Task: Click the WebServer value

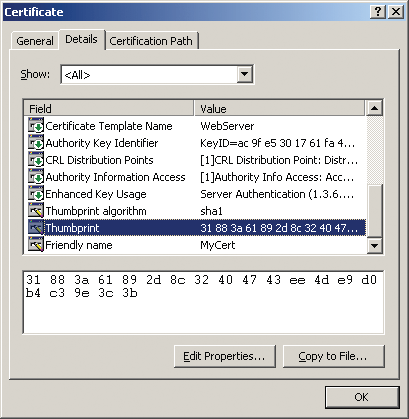Action: point(227,126)
